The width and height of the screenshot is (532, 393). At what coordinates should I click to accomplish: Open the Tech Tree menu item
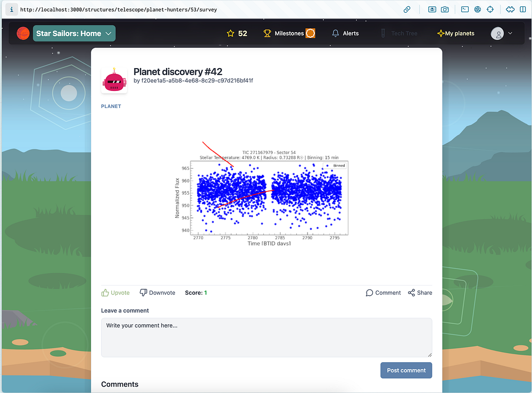point(398,33)
